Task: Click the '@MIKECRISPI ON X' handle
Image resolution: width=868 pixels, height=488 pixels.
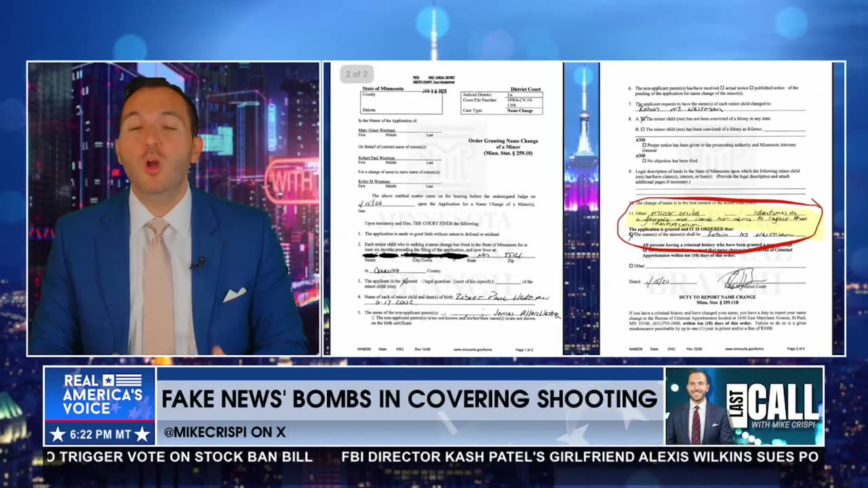Action: coord(224,432)
